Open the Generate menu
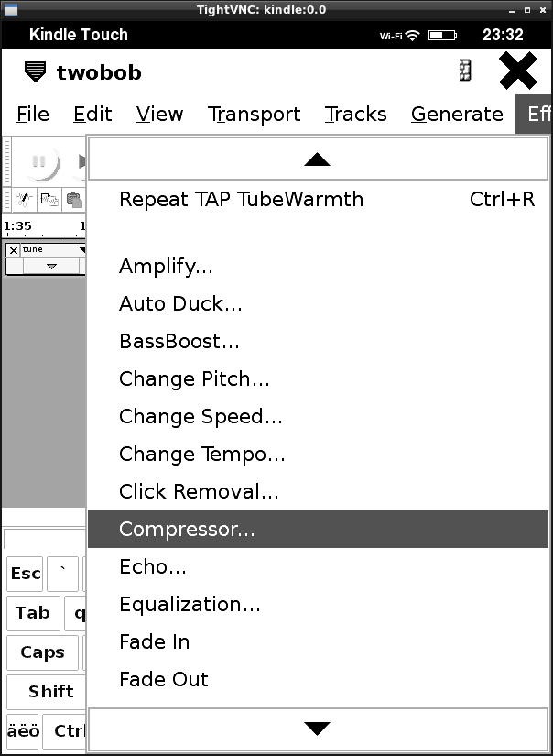Image resolution: width=553 pixels, height=756 pixels. tap(457, 115)
